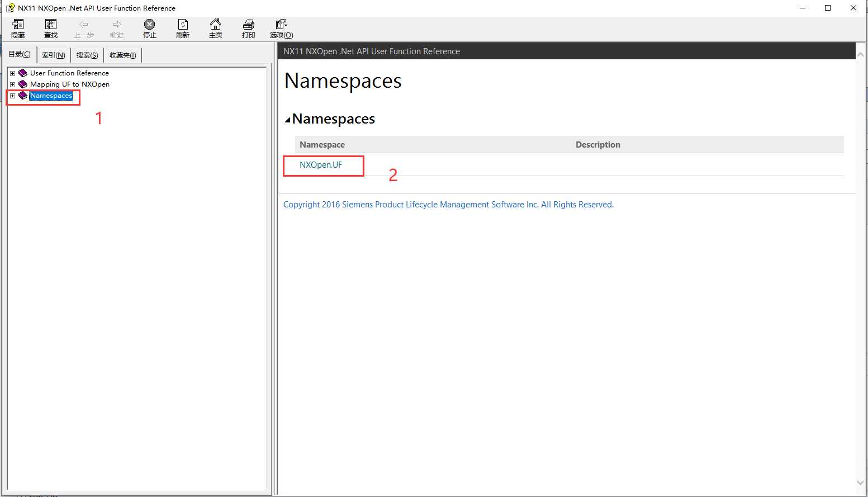Switch to the Favorites (收藏夹) tab
868x497 pixels.
click(x=123, y=55)
